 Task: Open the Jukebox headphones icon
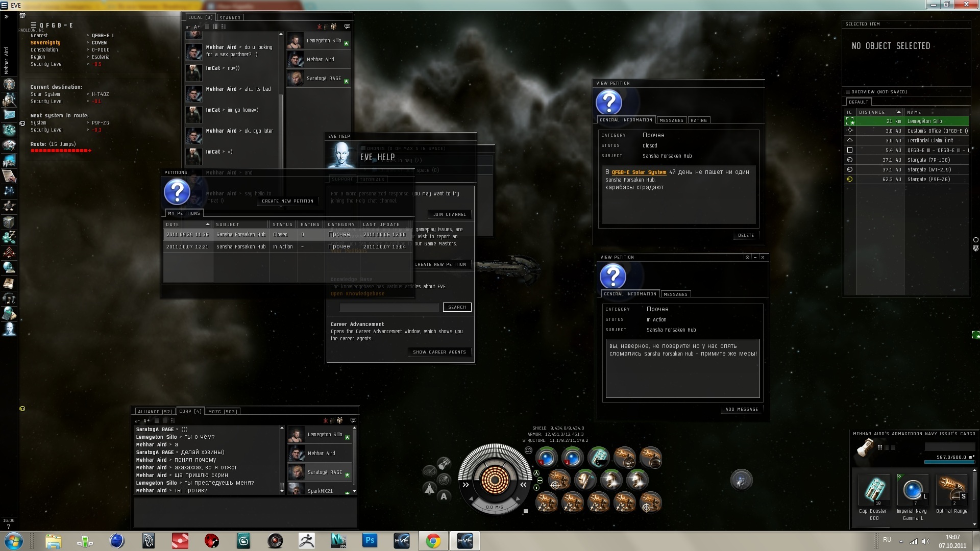[9, 298]
